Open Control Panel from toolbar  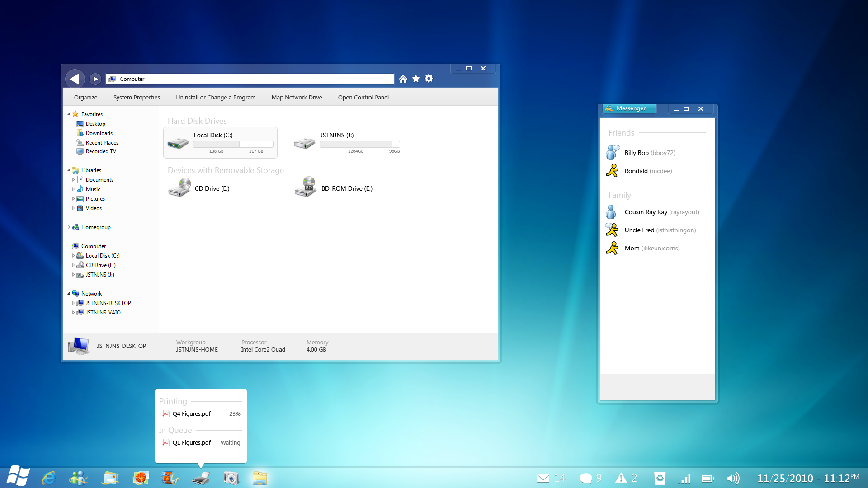[x=363, y=97]
